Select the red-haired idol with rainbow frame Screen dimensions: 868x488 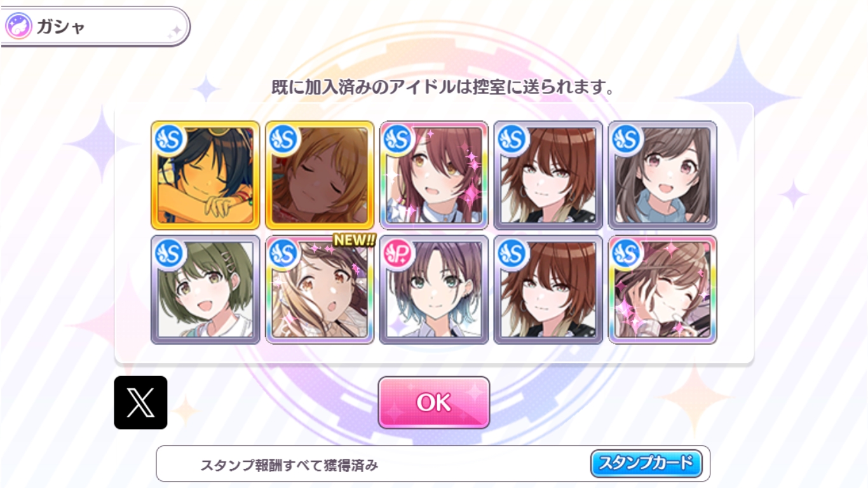(434, 175)
